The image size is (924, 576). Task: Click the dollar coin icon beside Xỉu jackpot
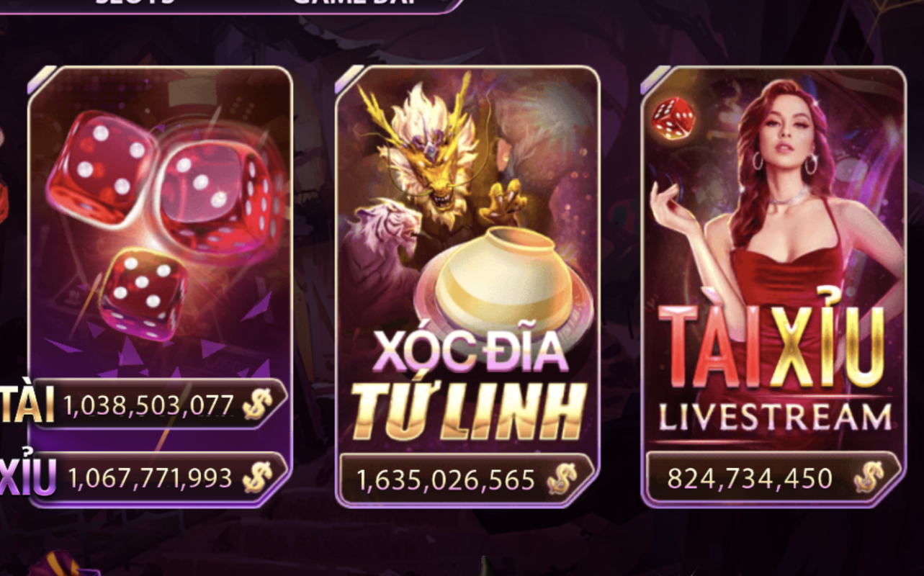(x=256, y=478)
